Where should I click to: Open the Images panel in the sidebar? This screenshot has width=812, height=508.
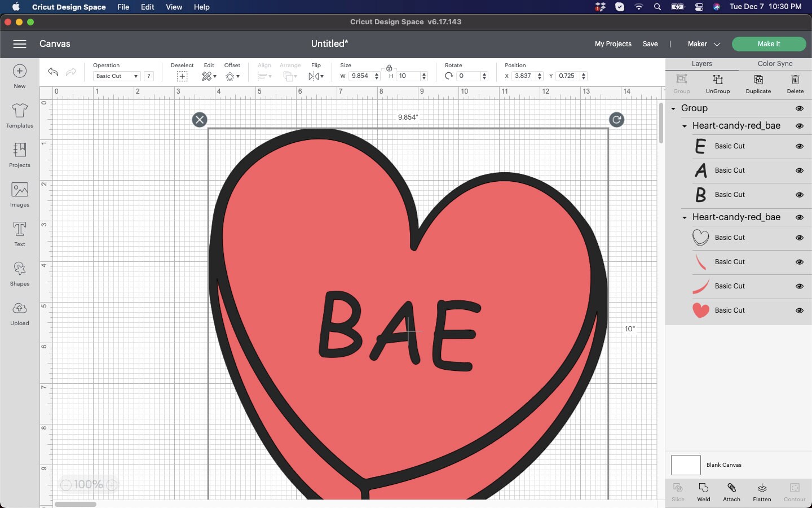pos(19,196)
